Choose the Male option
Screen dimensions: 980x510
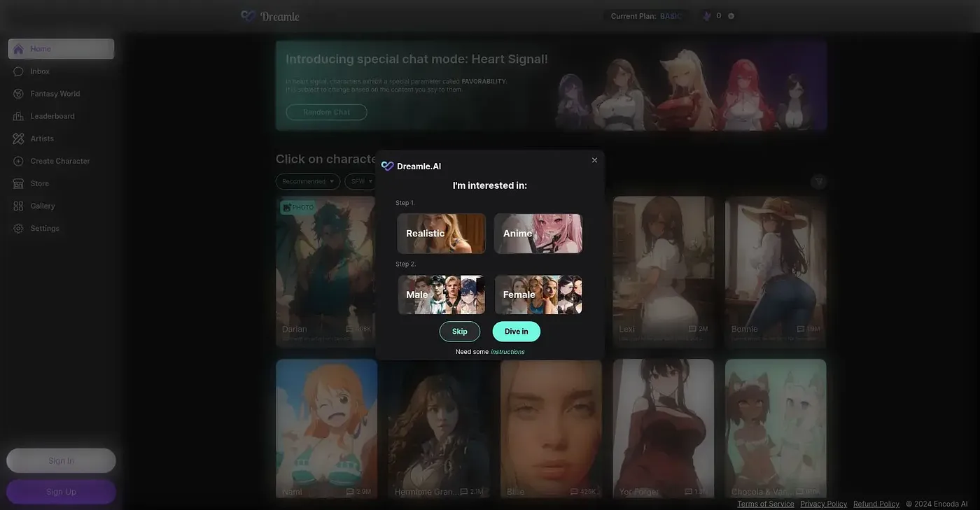441,295
